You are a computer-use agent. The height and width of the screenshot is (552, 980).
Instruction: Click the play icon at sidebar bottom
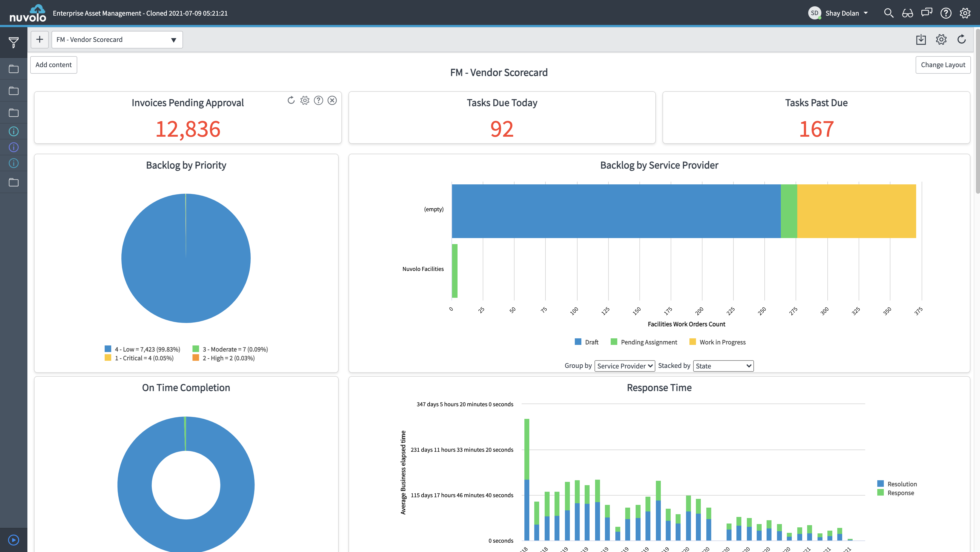[14, 540]
